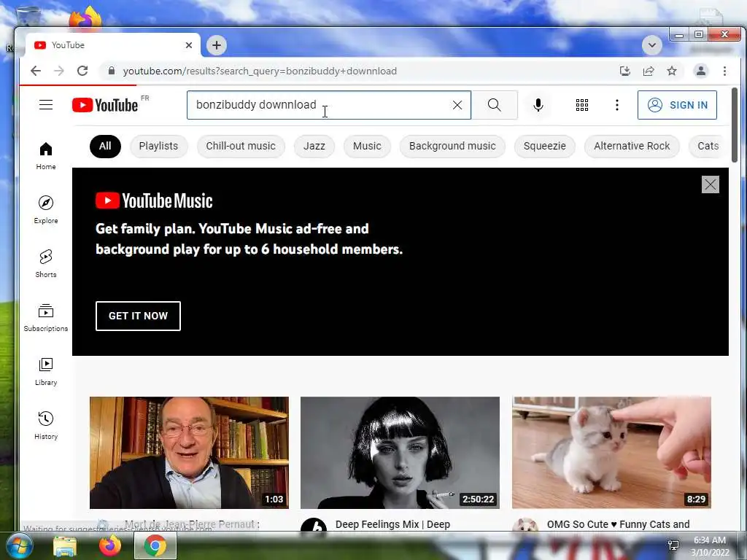The width and height of the screenshot is (747, 560).
Task: Click the Chrome address bar URL
Action: click(260, 71)
